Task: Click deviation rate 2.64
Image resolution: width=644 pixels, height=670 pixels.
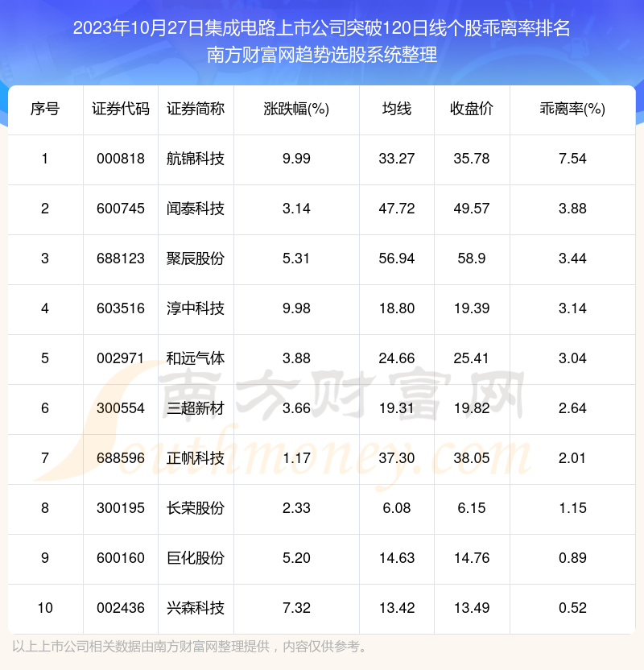Action: click(x=572, y=408)
